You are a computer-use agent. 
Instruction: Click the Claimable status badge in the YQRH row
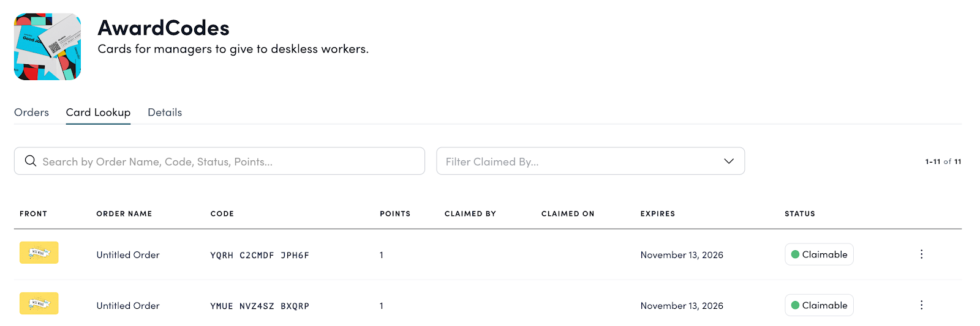pyautogui.click(x=819, y=254)
